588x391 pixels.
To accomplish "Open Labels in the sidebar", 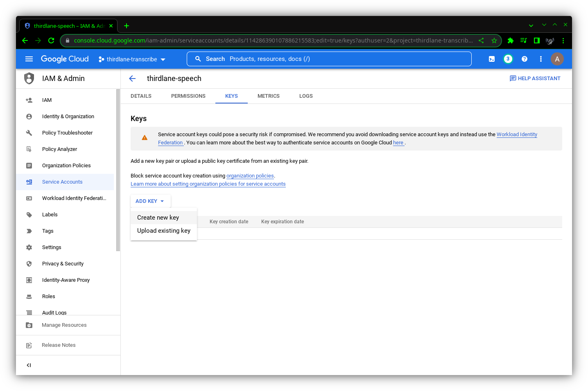I will 65,215.
